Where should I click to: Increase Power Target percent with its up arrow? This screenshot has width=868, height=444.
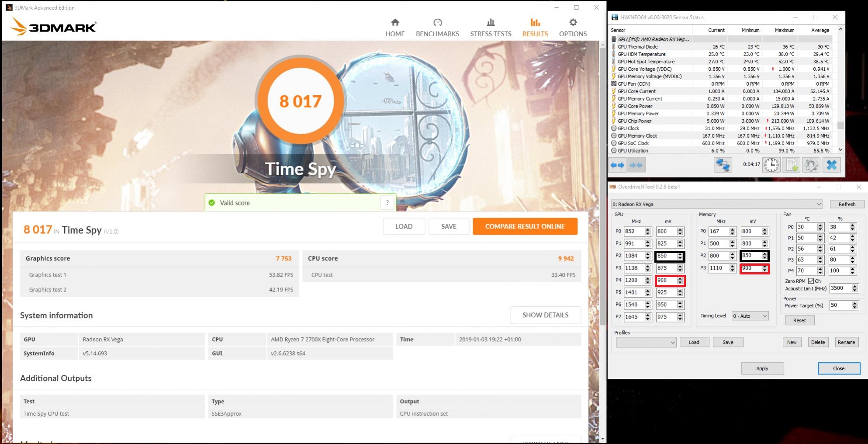(x=854, y=304)
